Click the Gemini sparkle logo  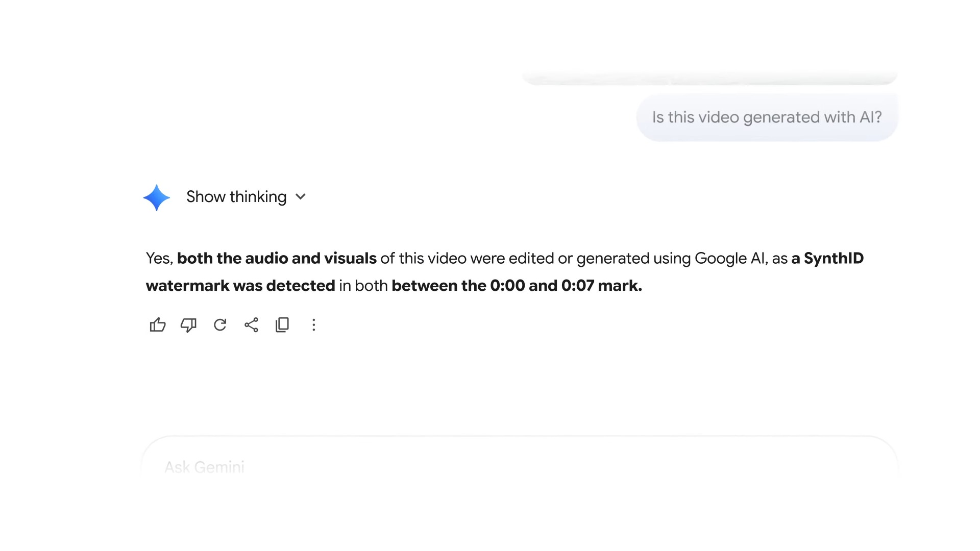(x=156, y=197)
